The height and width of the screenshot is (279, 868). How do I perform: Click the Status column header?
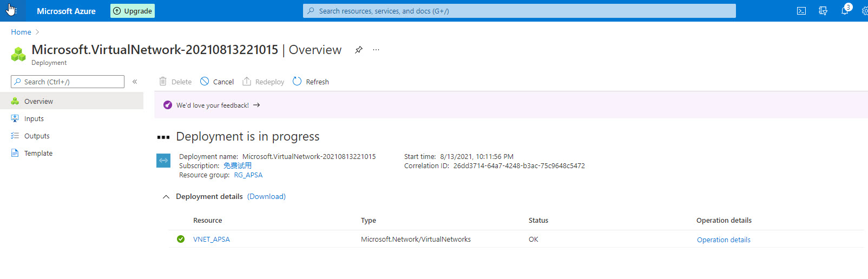(538, 220)
